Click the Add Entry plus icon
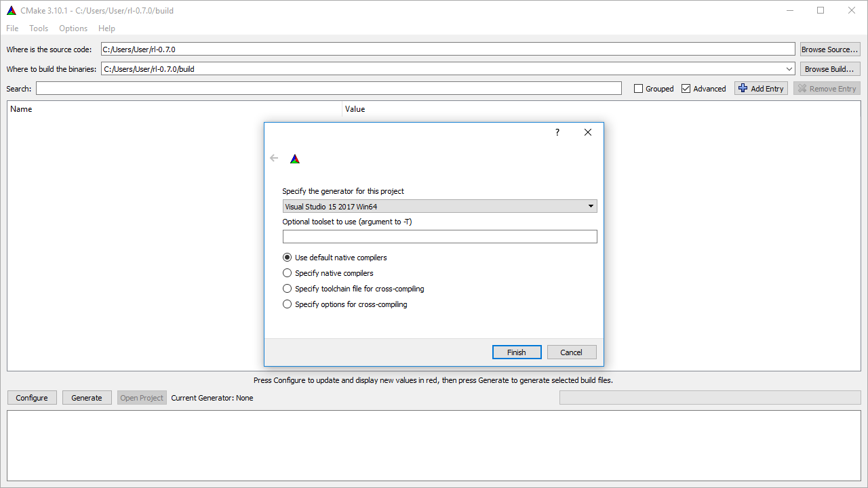This screenshot has width=868, height=488. tap(743, 88)
